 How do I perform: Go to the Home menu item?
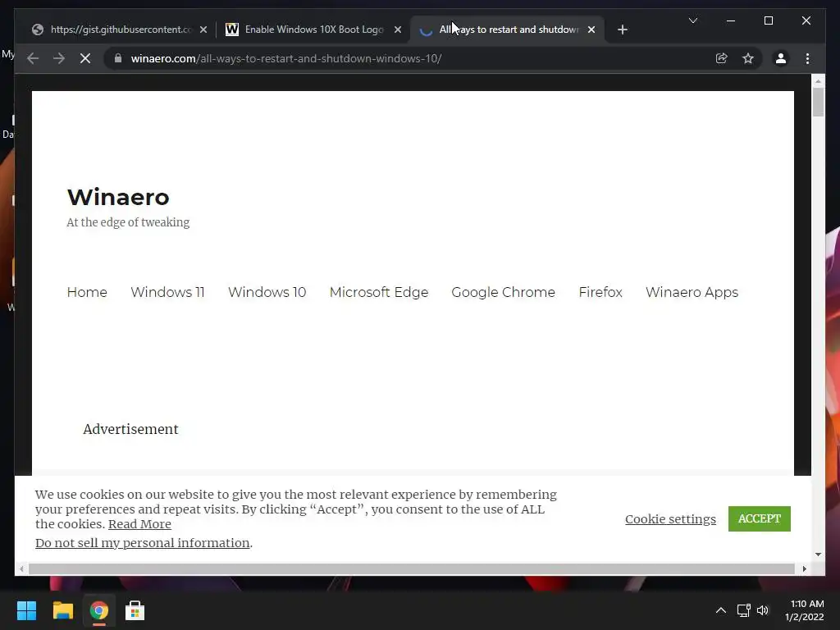click(87, 292)
